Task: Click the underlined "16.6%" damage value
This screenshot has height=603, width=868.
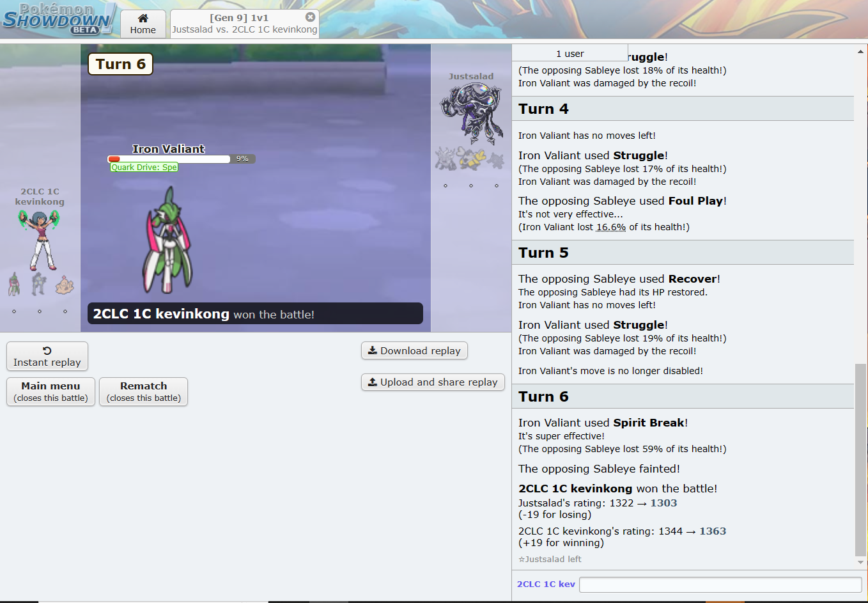Action: [611, 227]
